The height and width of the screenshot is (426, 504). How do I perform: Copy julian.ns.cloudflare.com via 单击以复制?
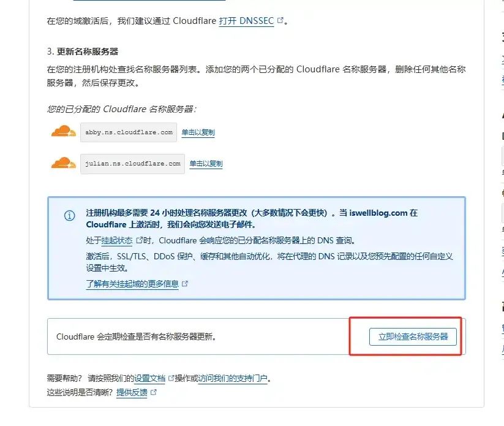click(x=206, y=164)
